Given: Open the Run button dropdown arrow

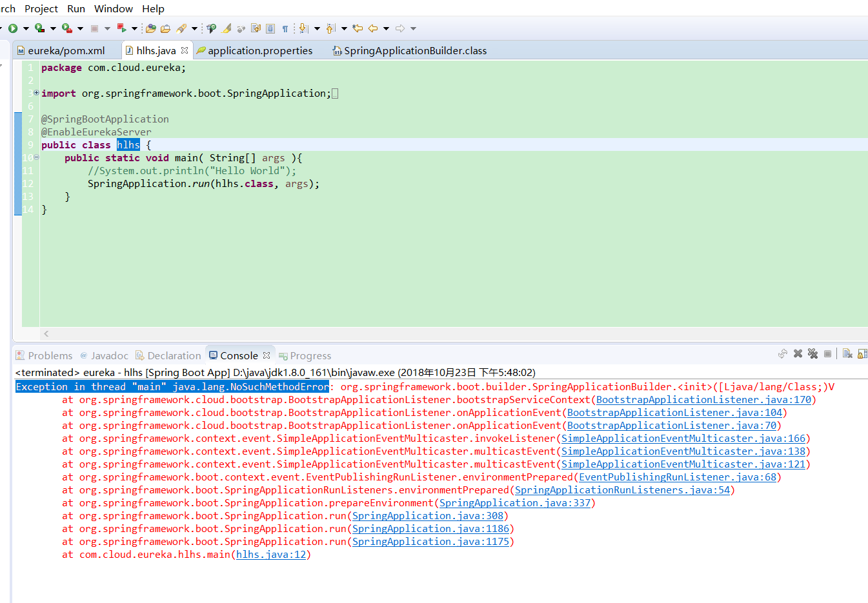Looking at the screenshot, I should coord(26,28).
